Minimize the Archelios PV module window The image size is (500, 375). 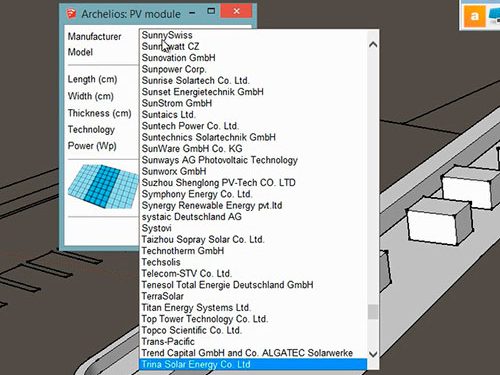(x=192, y=13)
